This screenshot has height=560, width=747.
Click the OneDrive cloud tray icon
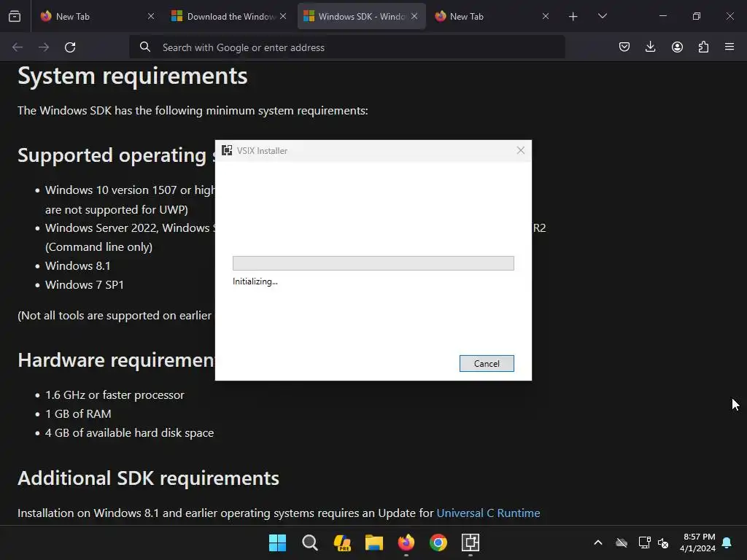tap(622, 542)
